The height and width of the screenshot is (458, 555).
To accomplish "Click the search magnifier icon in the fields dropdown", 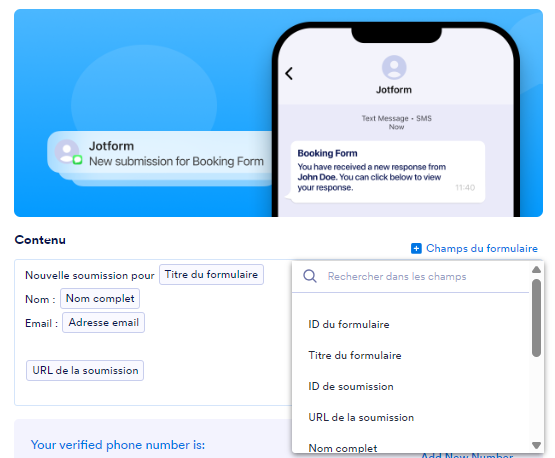I will coord(310,276).
